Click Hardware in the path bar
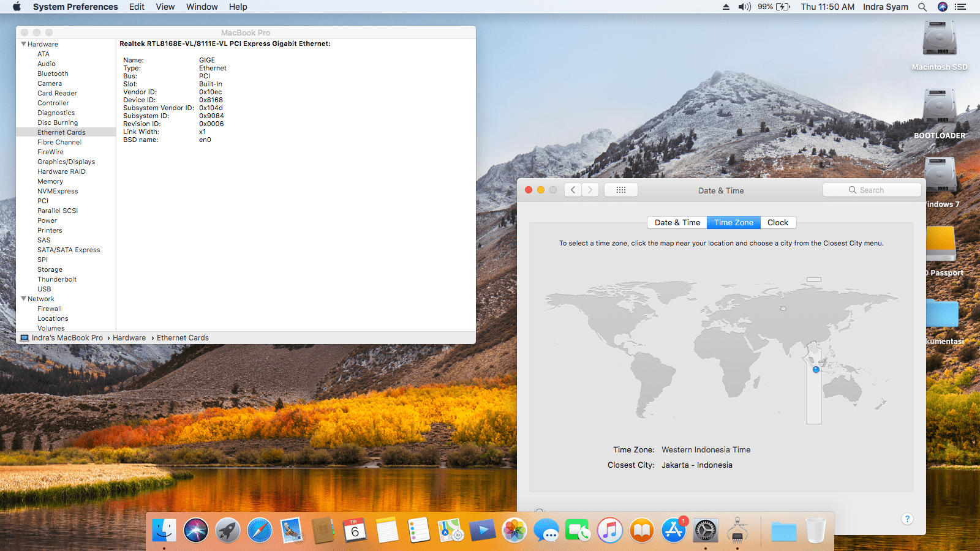 pos(129,337)
